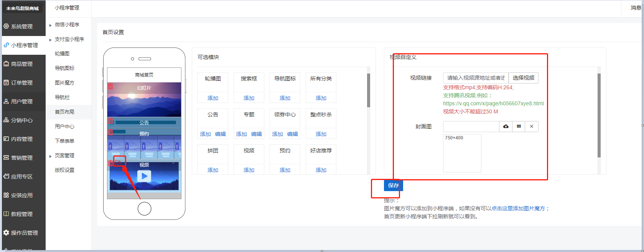The width and height of the screenshot is (644, 252).
Task: Add the 拼团 module via 添加
Action: (213, 170)
